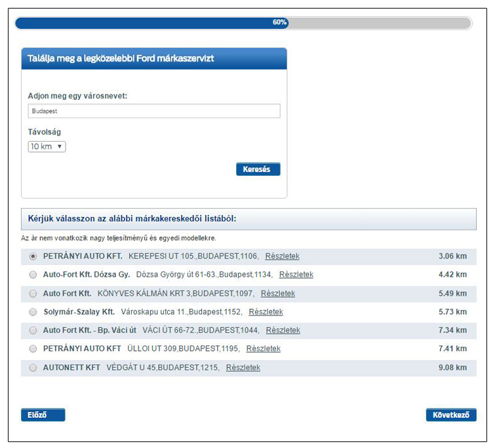Go back with the Előző button
This screenshot has width=495, height=448.
pos(43,415)
